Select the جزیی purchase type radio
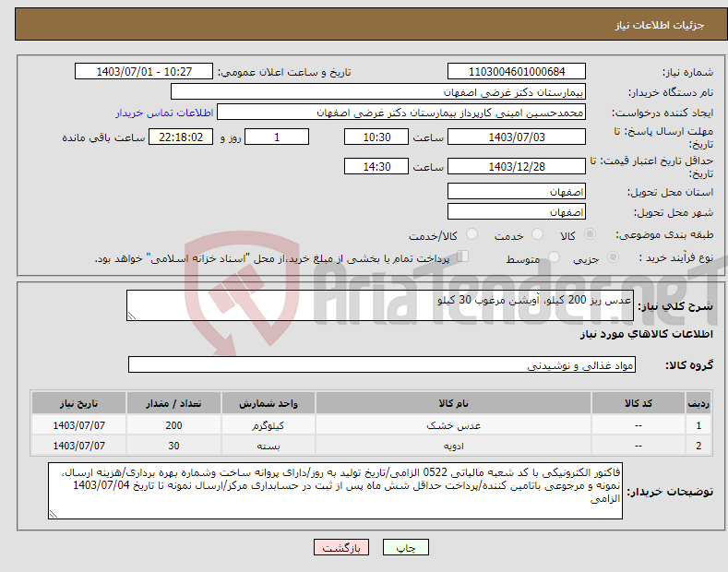This screenshot has height=572, width=728. coord(613,256)
